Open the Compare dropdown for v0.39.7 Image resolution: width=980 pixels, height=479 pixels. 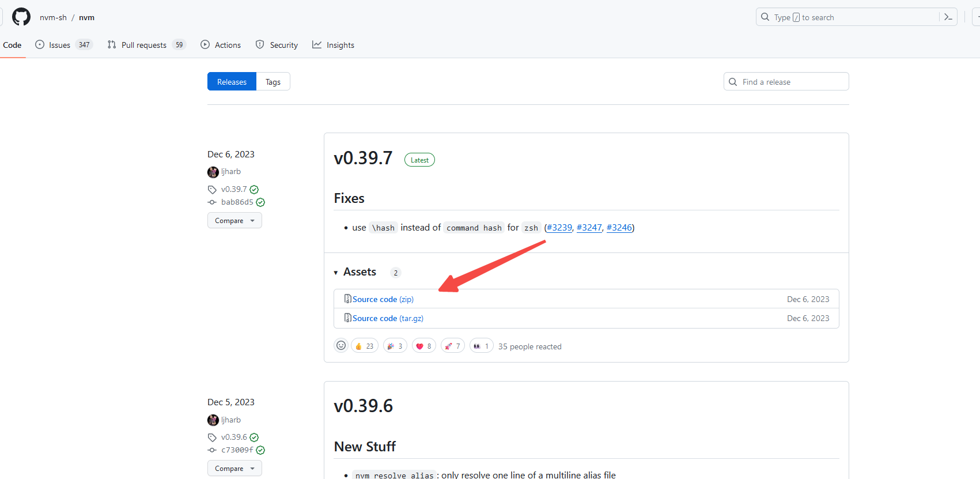click(234, 221)
